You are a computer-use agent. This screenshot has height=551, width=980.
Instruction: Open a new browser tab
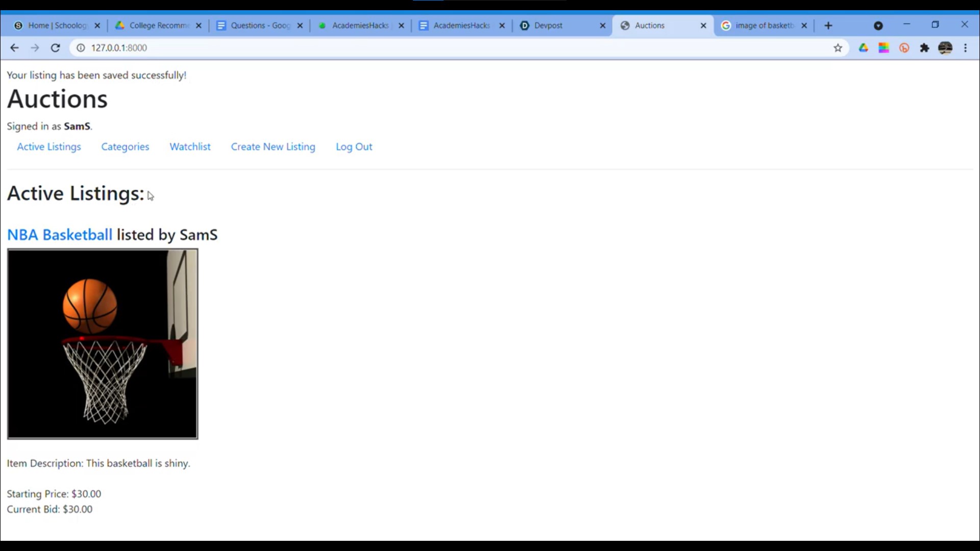[828, 26]
